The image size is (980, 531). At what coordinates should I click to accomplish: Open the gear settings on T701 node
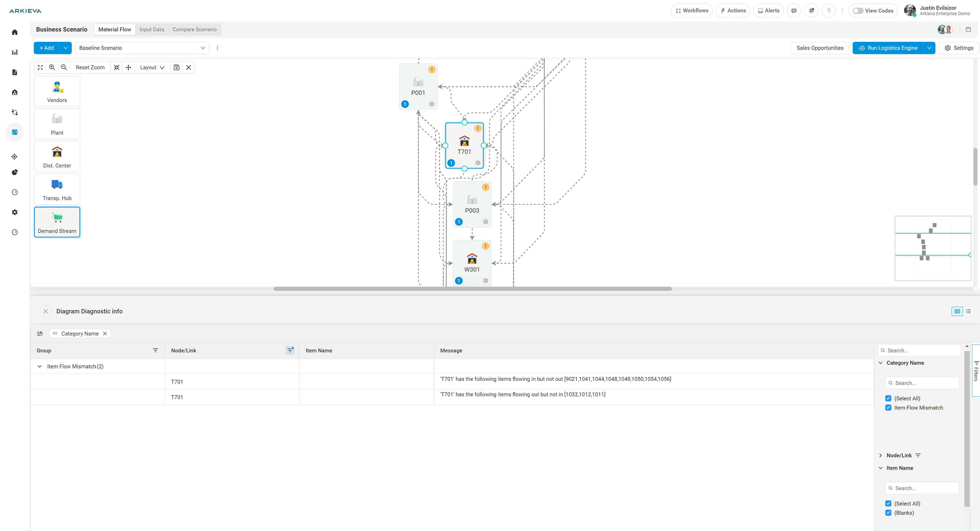tap(478, 163)
